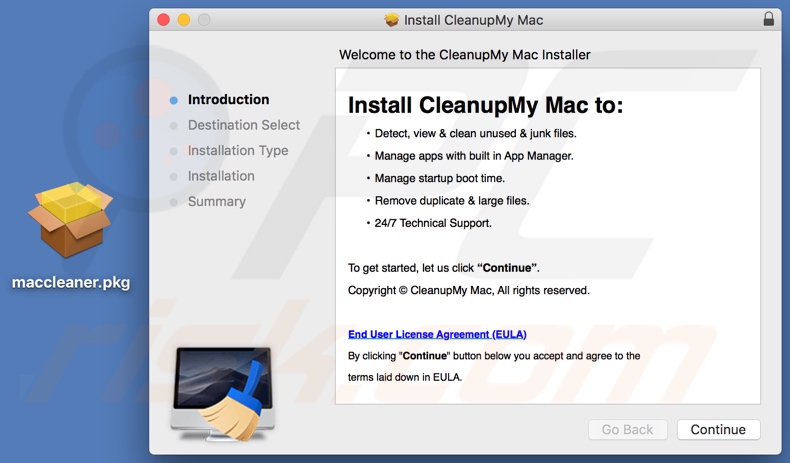Click '24/7 Technical Support.' bullet
This screenshot has width=790, height=463.
433,223
